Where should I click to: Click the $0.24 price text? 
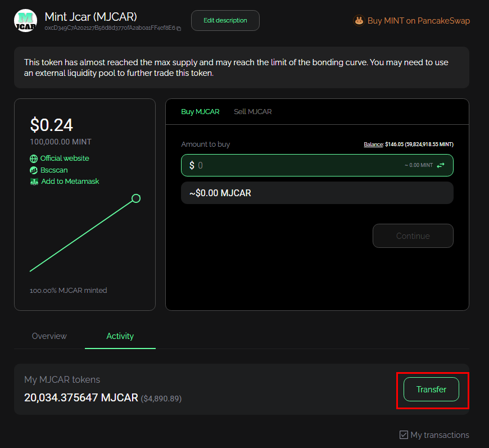(52, 125)
